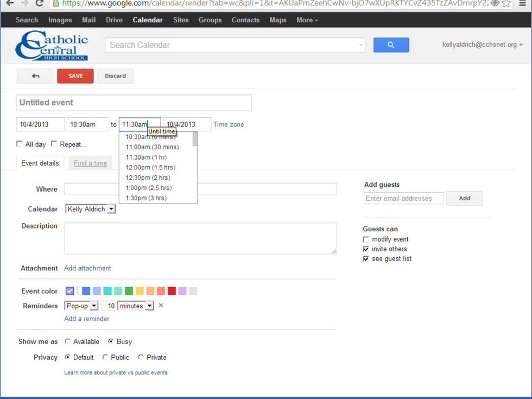Screen dimensions: 532x399
Task: Bookmark the page with the star icon
Action: coord(506,3)
